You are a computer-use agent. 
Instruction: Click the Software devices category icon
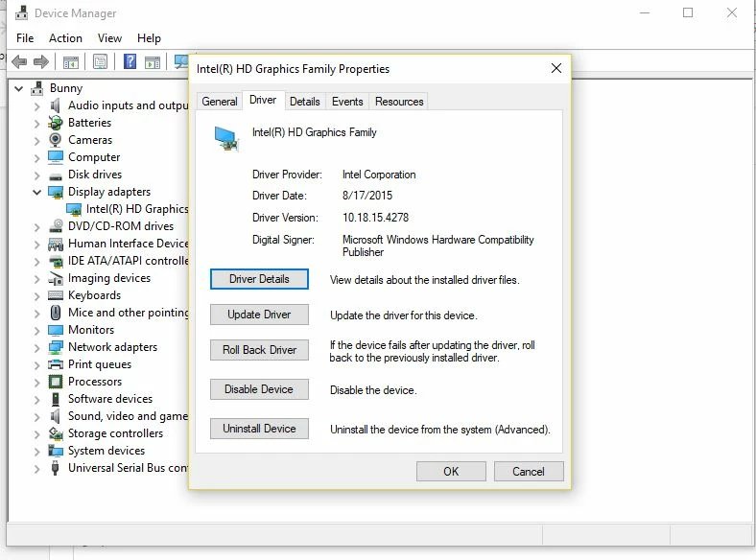tap(56, 399)
